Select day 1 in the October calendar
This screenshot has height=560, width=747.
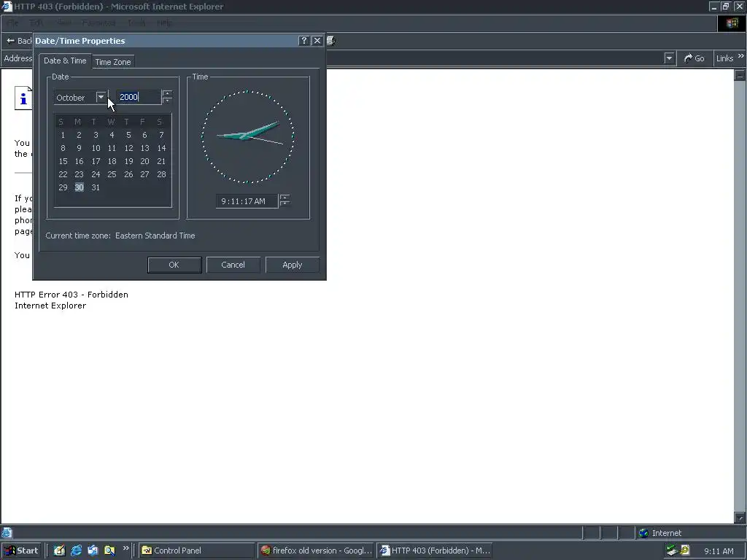pos(63,135)
